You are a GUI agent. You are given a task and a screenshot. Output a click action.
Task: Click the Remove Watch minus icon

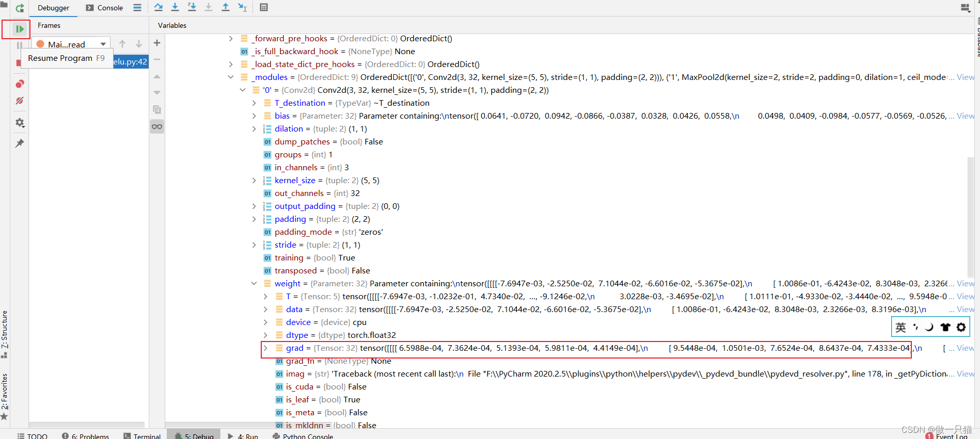point(157,59)
